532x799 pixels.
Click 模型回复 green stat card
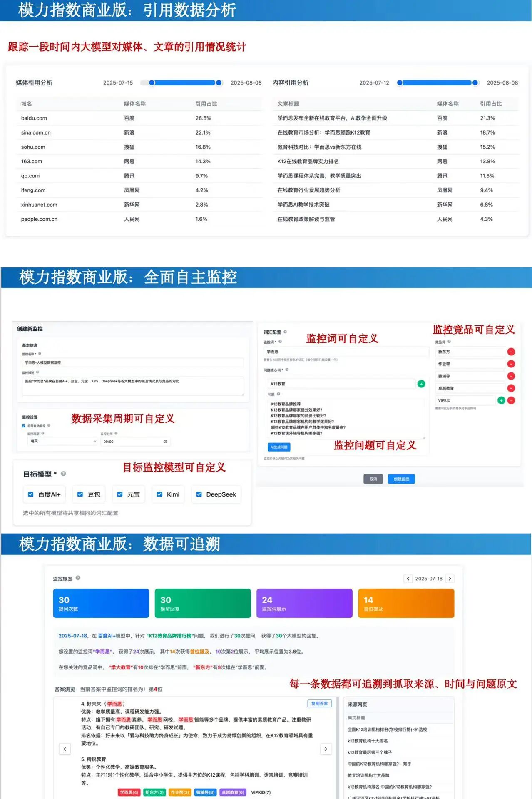click(203, 603)
